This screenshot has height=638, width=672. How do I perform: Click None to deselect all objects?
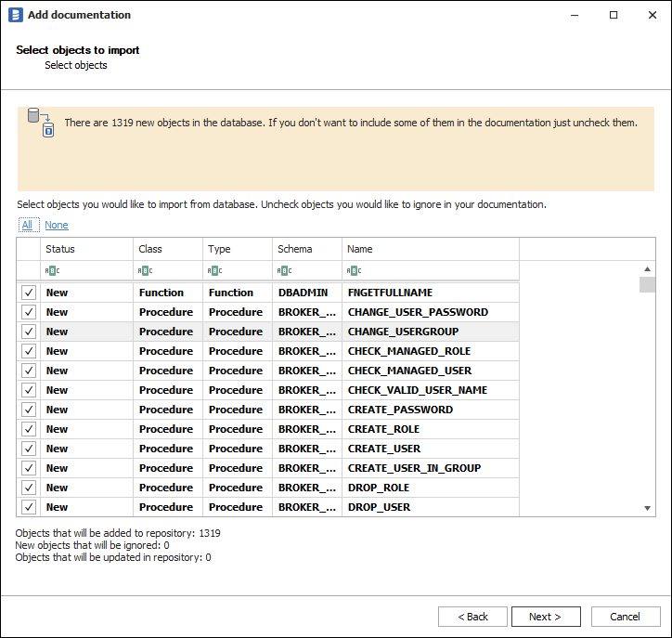56,225
